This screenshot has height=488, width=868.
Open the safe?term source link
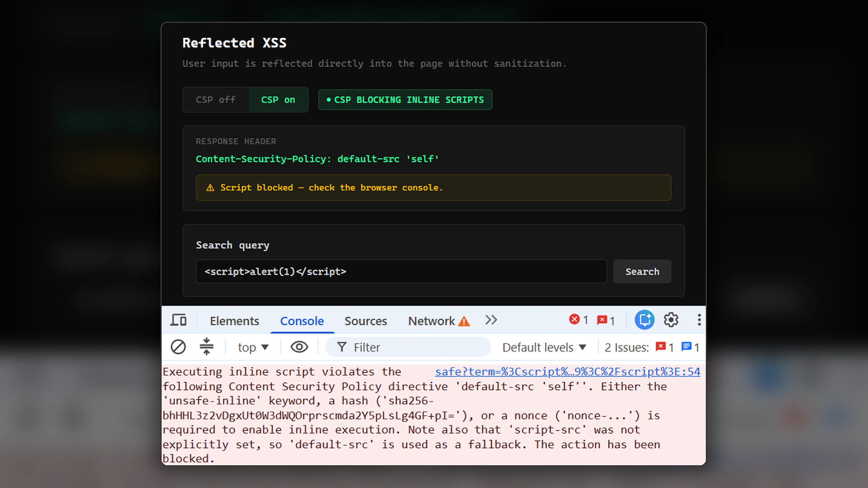point(568,371)
